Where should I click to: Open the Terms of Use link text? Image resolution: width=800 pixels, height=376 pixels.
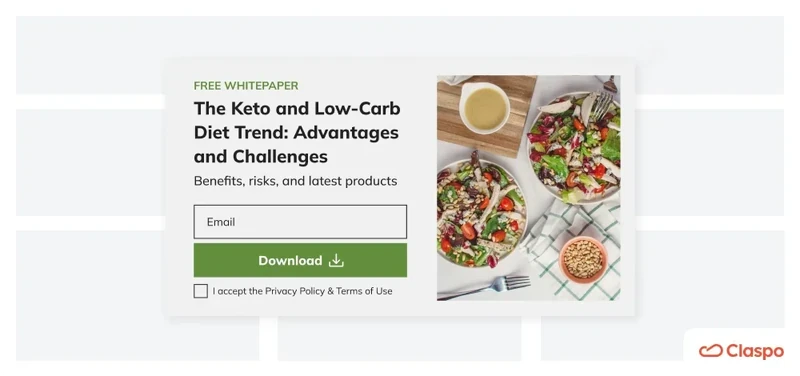pyautogui.click(x=364, y=291)
